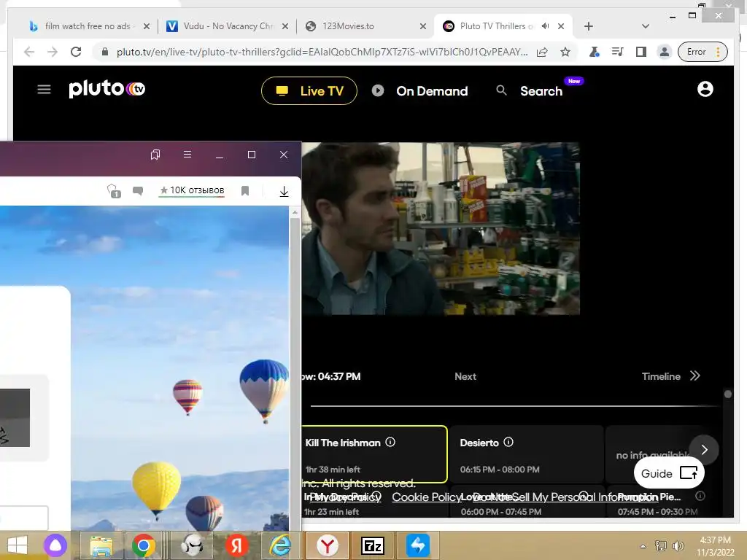Open the Pluto TV account profile icon
Screen dimensions: 747x560
coord(705,89)
